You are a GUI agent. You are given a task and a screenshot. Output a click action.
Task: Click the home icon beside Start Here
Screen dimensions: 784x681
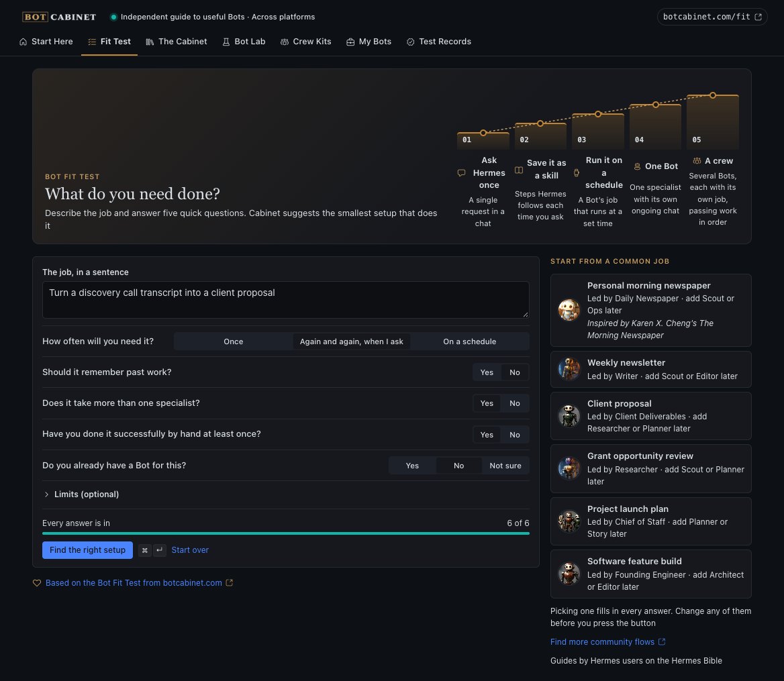click(23, 42)
